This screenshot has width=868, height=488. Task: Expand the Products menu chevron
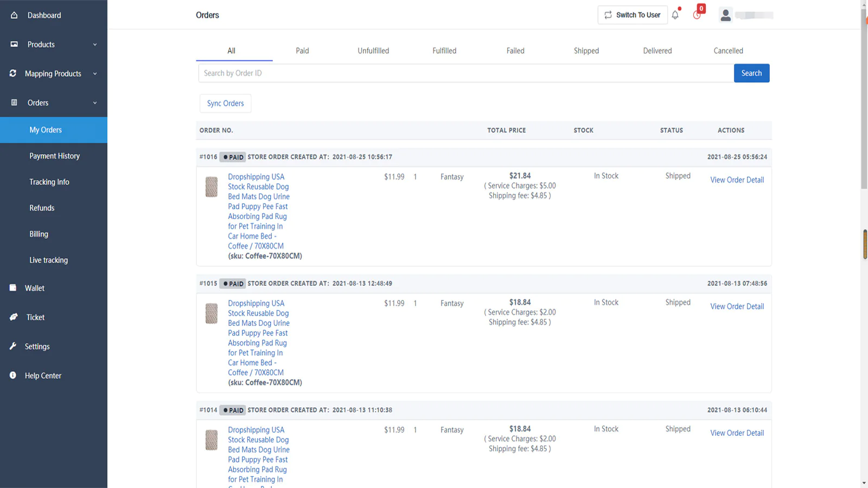[x=95, y=44]
